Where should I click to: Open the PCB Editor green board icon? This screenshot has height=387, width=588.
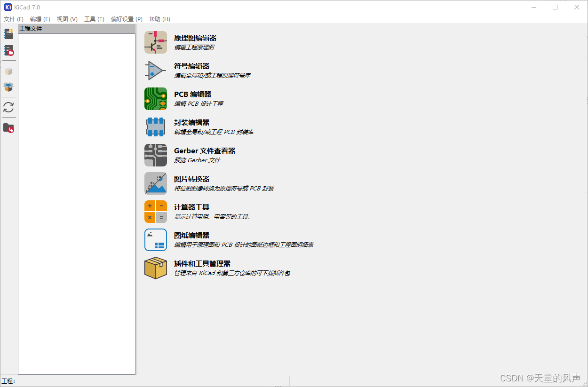pyautogui.click(x=156, y=99)
